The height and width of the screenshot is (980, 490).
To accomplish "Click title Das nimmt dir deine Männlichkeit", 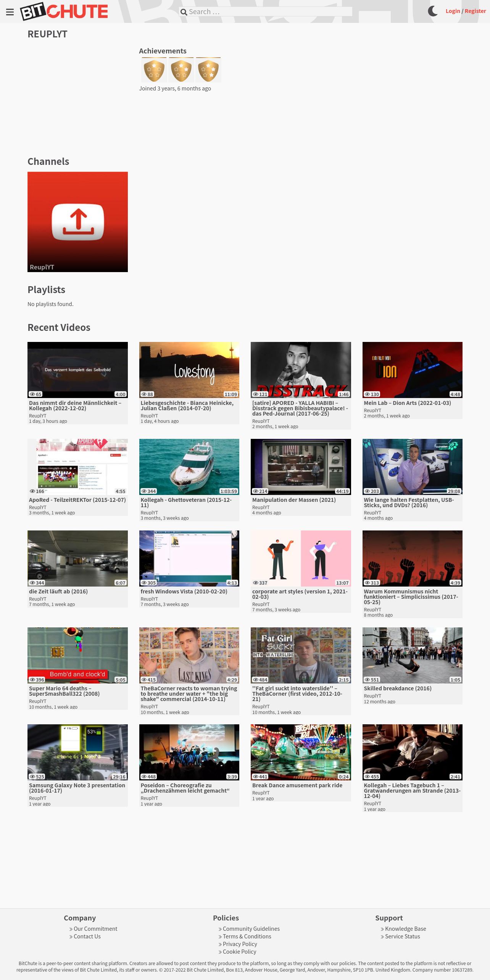I will coord(75,406).
